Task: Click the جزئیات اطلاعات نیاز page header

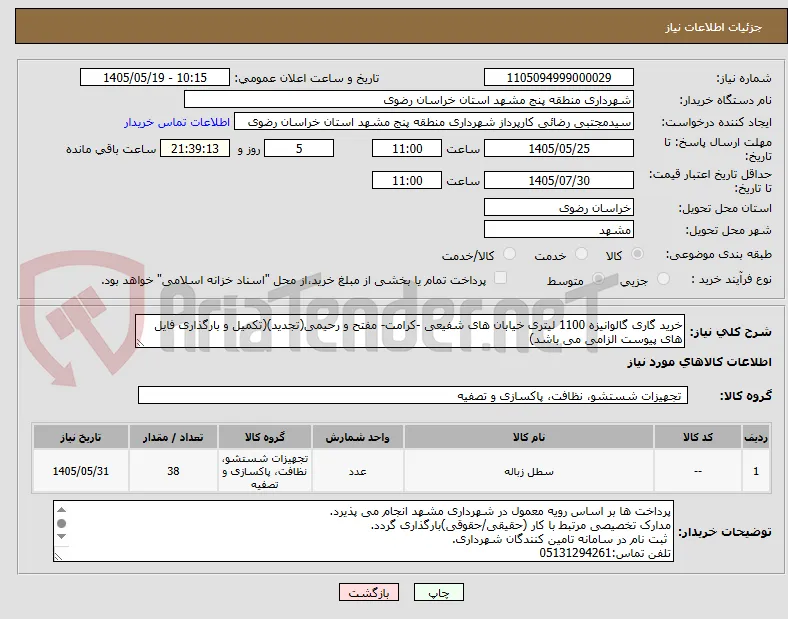Action: 714,27
